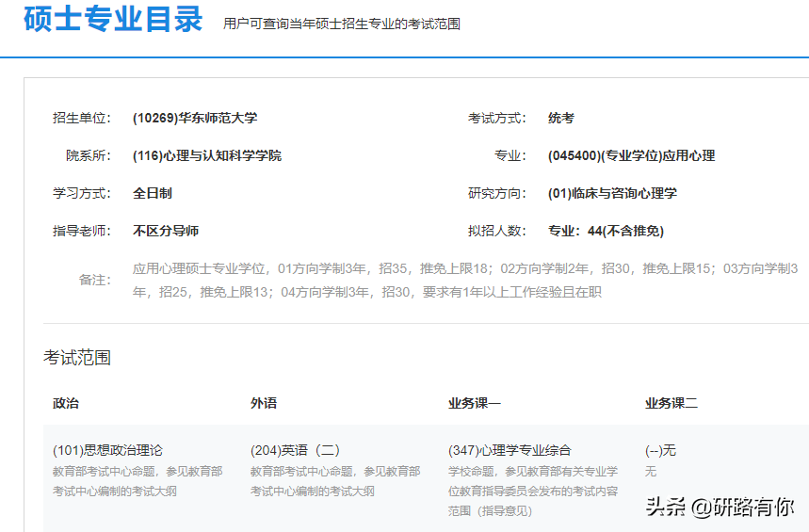Select the value 全日制
This screenshot has width=809, height=532.
coord(153,194)
